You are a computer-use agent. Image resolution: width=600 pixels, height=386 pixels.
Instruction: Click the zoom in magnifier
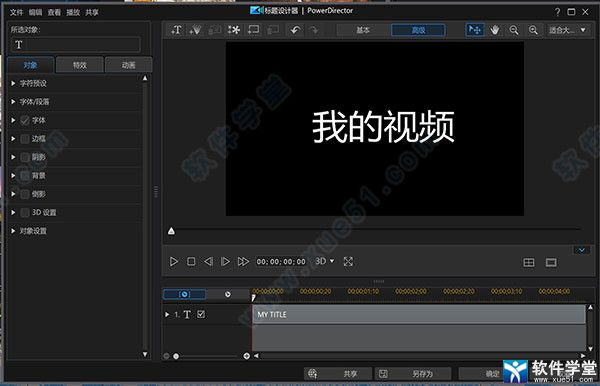(x=533, y=30)
